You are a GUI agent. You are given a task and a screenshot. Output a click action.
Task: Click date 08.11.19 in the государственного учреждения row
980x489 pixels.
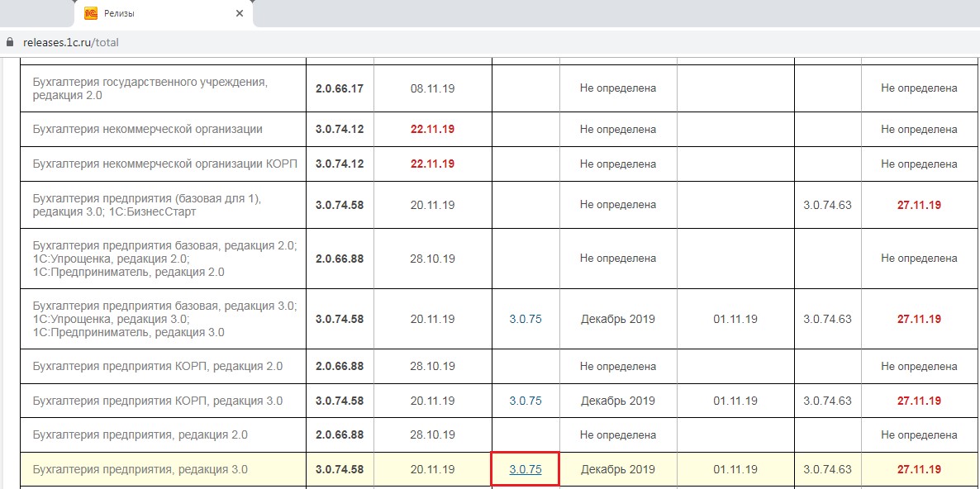tap(432, 88)
